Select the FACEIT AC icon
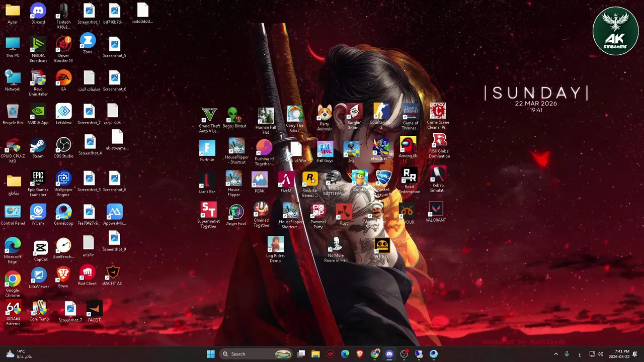644x362 pixels. pyautogui.click(x=113, y=276)
